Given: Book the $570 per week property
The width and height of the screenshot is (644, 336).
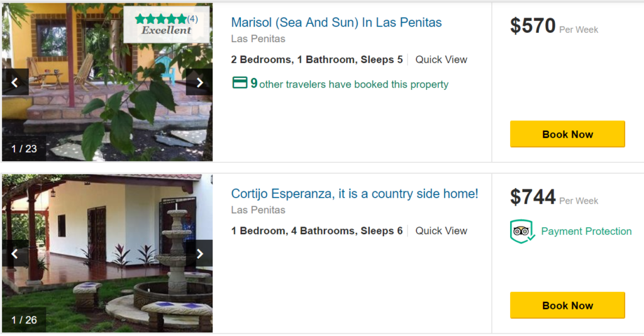Looking at the screenshot, I should pyautogui.click(x=567, y=134).
